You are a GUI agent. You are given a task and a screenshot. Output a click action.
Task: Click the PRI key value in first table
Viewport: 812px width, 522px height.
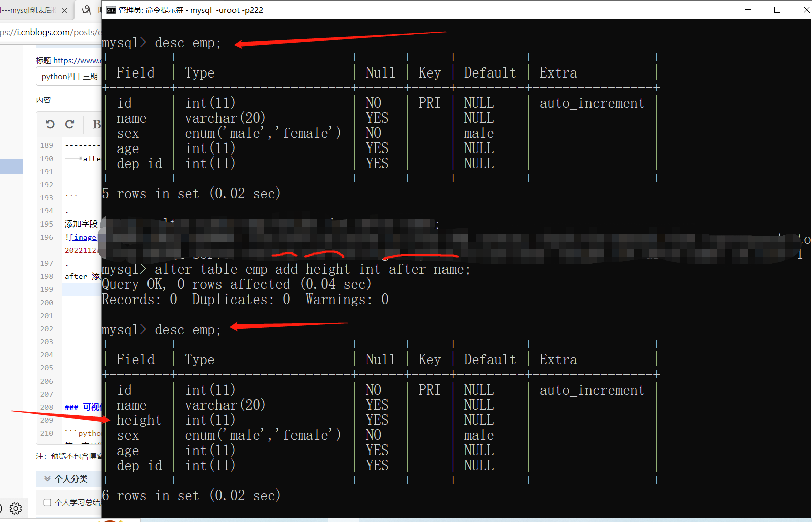[x=429, y=103]
